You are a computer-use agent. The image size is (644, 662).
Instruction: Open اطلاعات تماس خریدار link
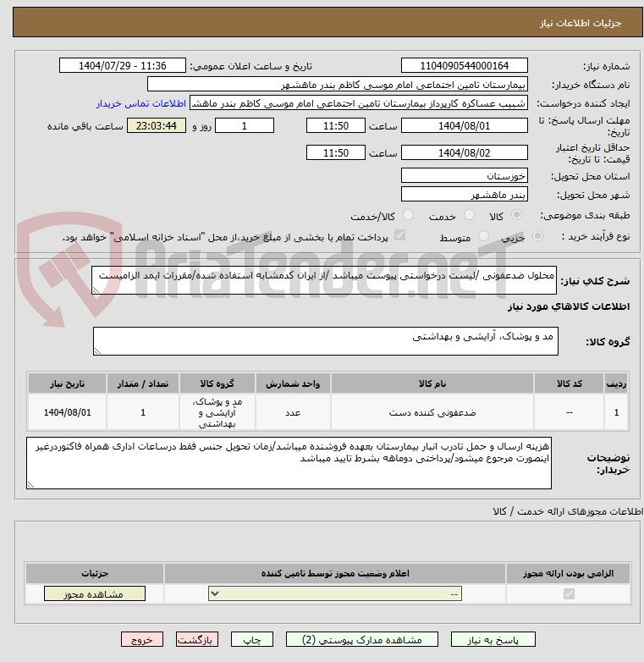pos(141,103)
